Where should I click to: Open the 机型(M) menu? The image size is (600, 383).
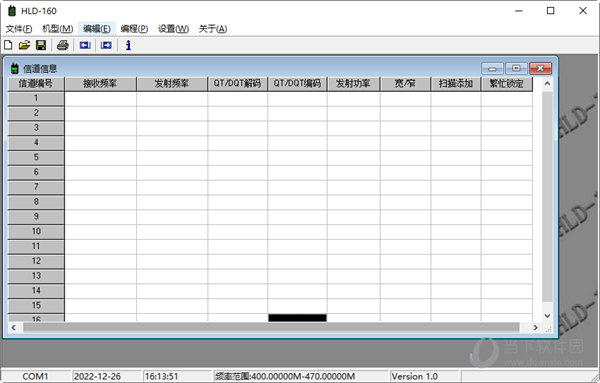57,29
